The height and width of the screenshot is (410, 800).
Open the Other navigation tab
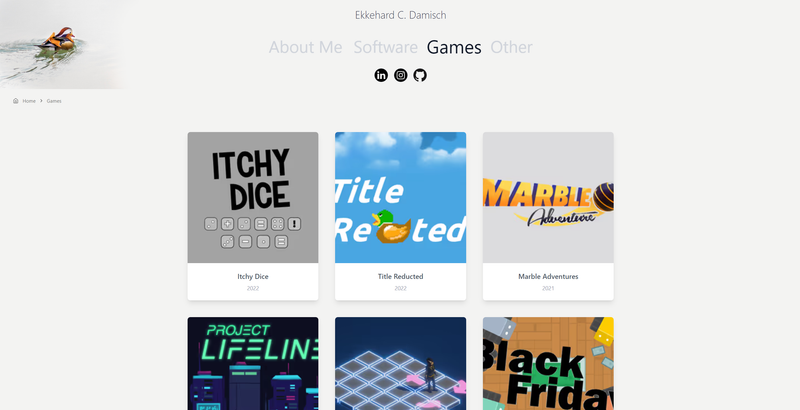511,47
